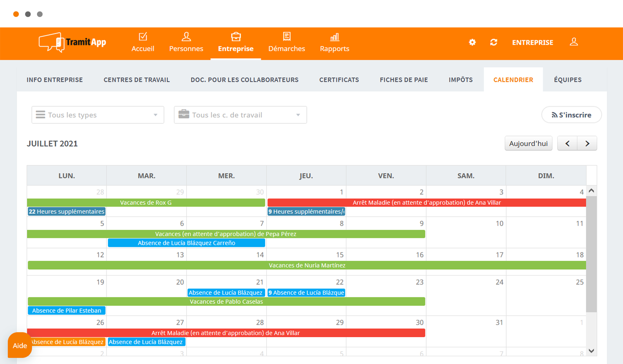Image resolution: width=623 pixels, height=364 pixels.
Task: Click the TramitApp logo
Action: (x=72, y=42)
